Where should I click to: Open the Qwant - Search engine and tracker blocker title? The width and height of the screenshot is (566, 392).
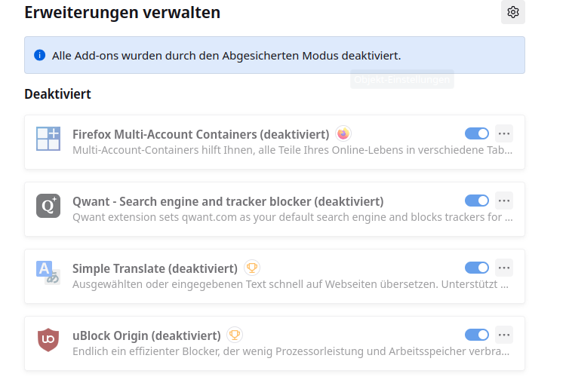coord(228,201)
